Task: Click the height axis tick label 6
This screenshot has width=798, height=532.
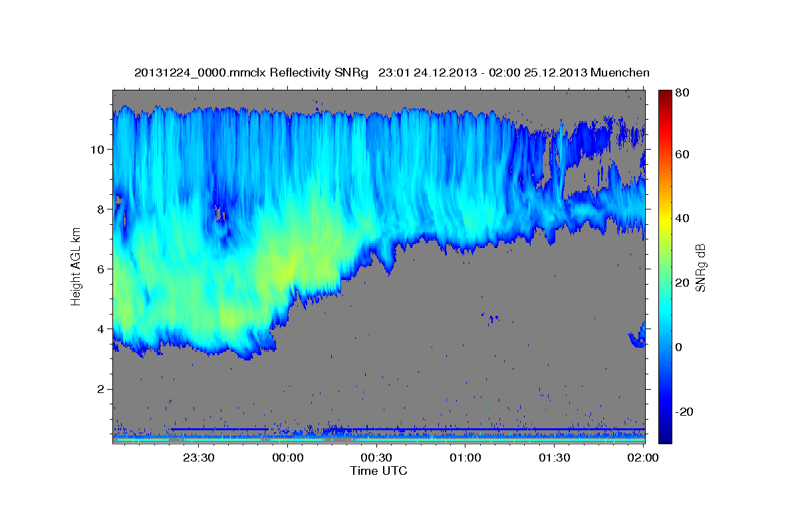Action: tap(101, 269)
